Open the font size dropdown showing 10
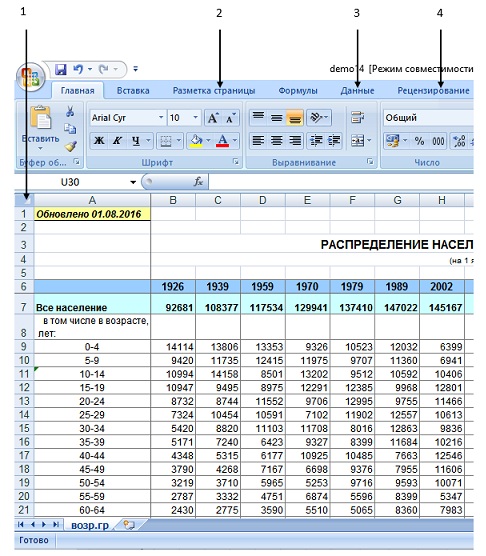The height and width of the screenshot is (556, 486). (x=195, y=117)
